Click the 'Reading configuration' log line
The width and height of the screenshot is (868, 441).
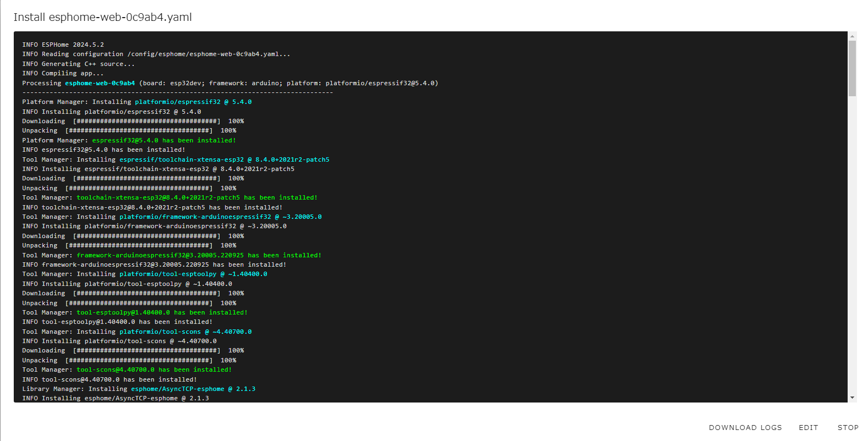pos(156,54)
